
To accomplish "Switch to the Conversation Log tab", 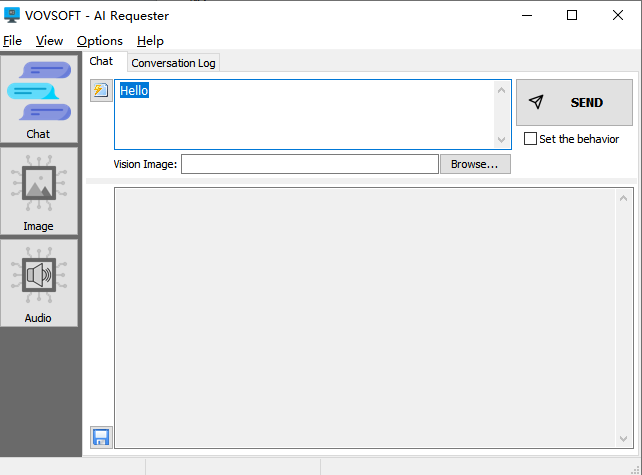I will coord(173,63).
